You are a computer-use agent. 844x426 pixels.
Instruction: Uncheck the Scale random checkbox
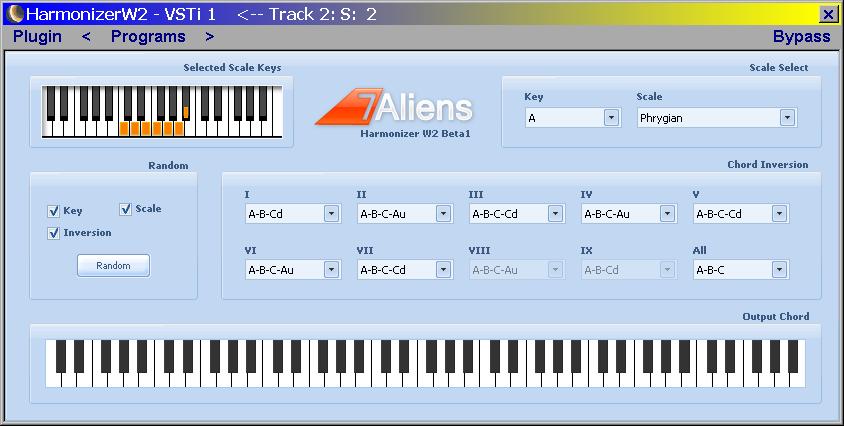click(x=125, y=209)
